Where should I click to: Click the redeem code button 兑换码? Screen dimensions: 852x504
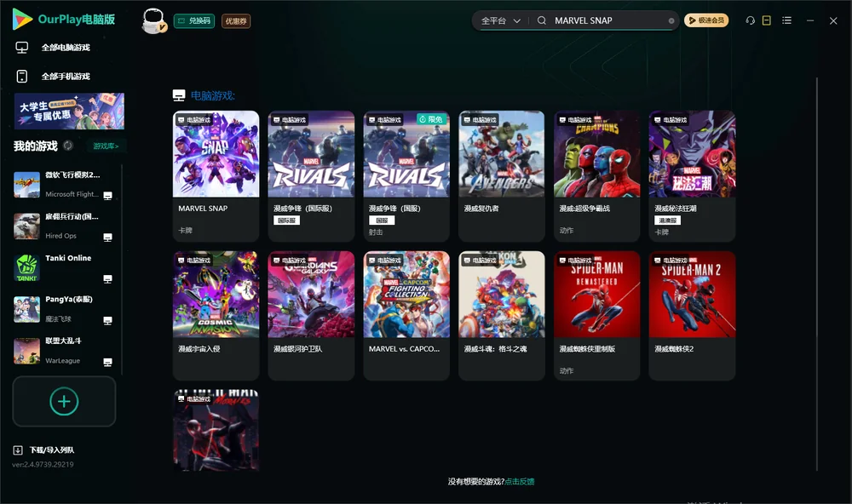tap(194, 20)
